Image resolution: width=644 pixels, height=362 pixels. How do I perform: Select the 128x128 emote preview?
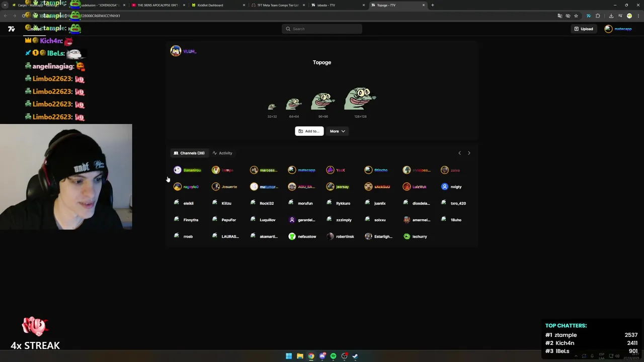pos(360,99)
